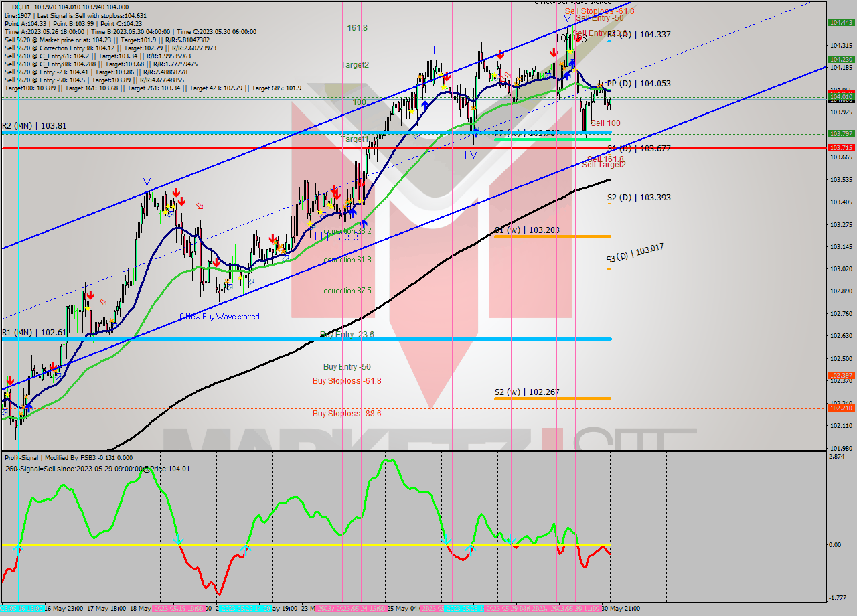Click the 'correction 61.8' label
This screenshot has width=857, height=616.
[347, 260]
